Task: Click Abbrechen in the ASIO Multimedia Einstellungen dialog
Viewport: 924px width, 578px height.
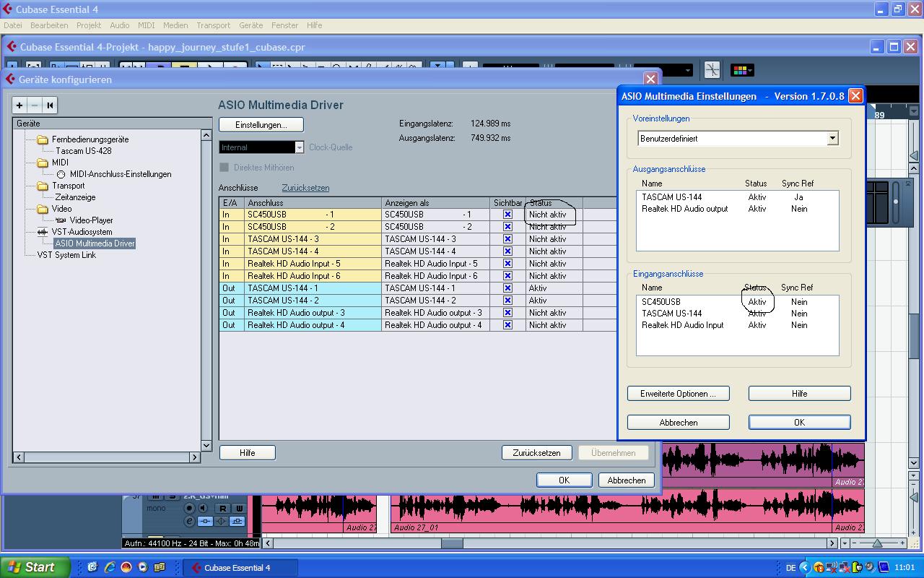Action: point(679,422)
